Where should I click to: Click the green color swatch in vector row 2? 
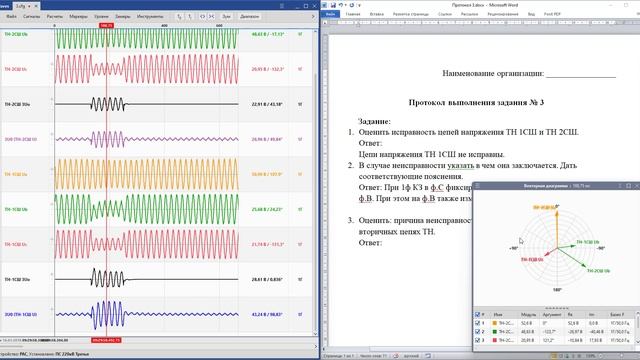pyautogui.click(x=495, y=332)
